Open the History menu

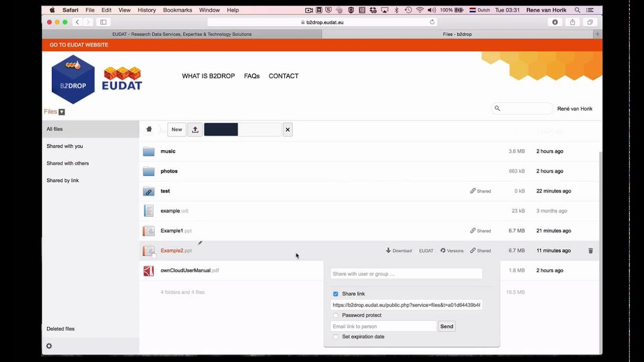click(146, 10)
